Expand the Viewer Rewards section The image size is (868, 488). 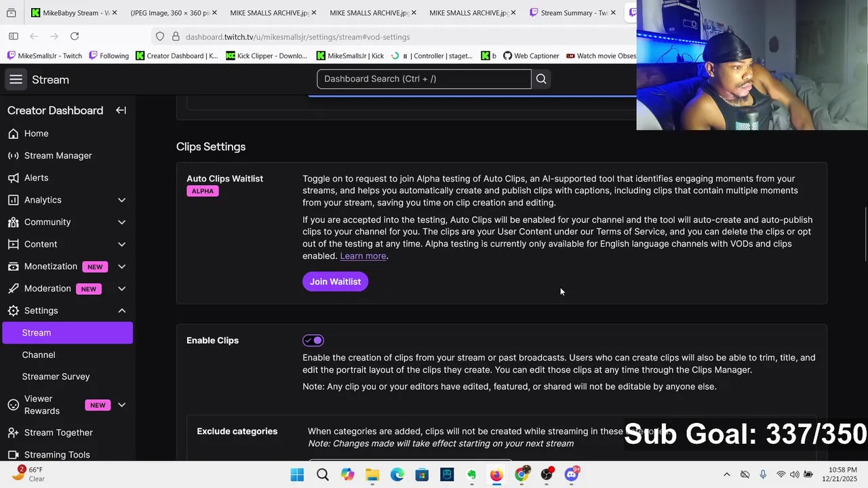[x=121, y=405]
